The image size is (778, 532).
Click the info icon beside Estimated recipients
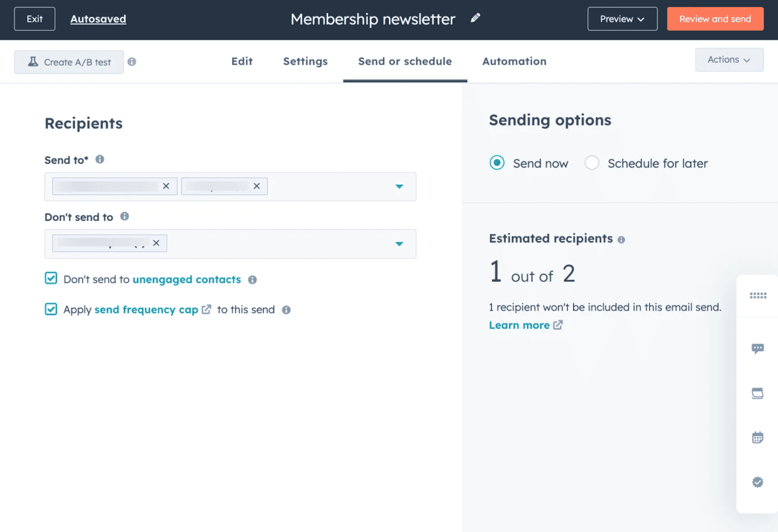click(x=621, y=239)
